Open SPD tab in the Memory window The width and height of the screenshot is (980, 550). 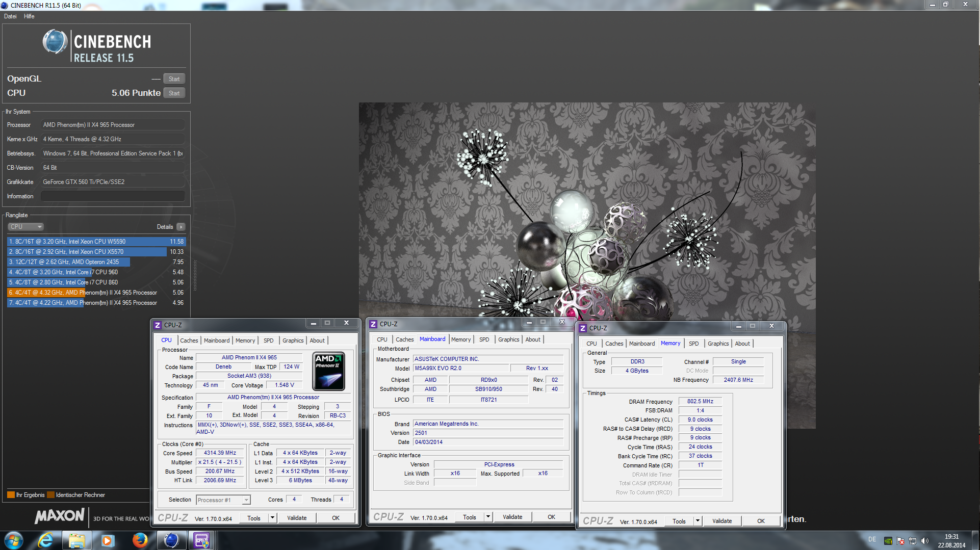(693, 344)
